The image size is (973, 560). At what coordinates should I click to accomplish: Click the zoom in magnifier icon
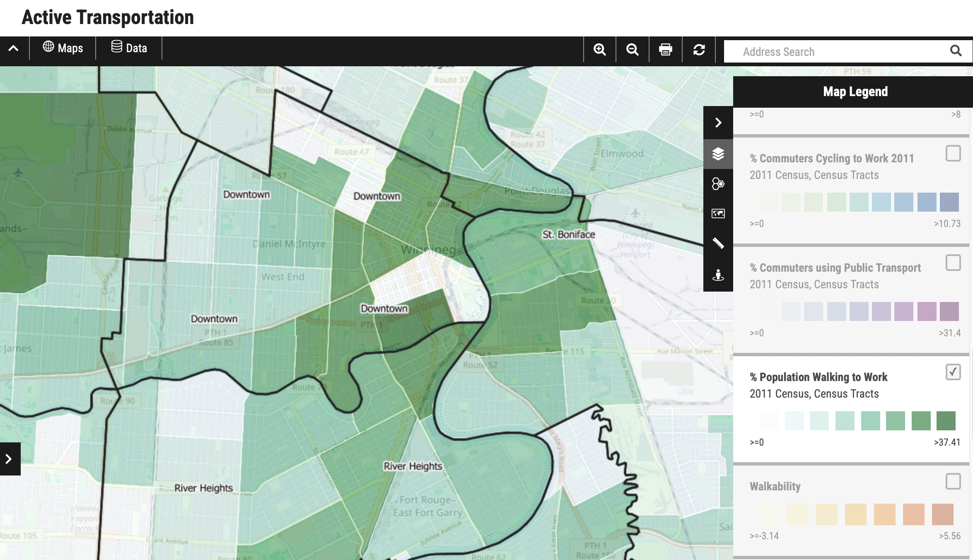(x=599, y=50)
